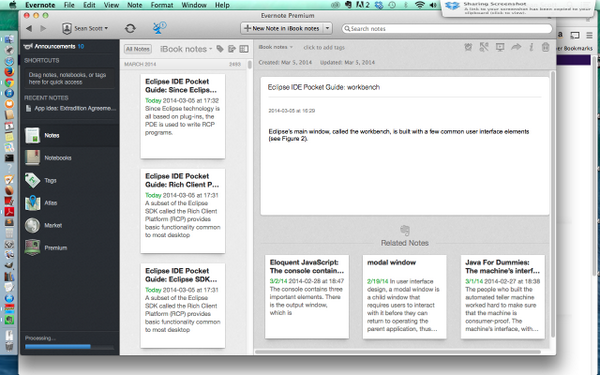
Task: Open related note Java For Dummies
Action: click(x=502, y=297)
